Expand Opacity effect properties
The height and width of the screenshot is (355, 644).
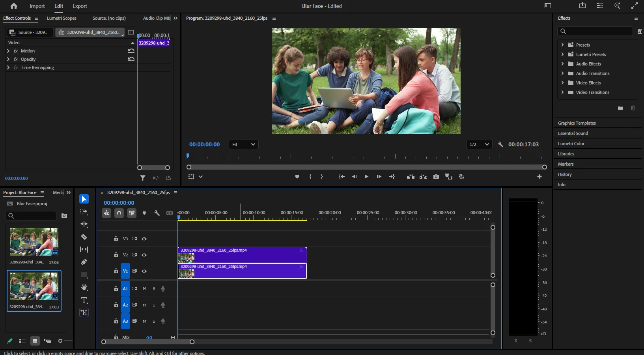pyautogui.click(x=8, y=59)
